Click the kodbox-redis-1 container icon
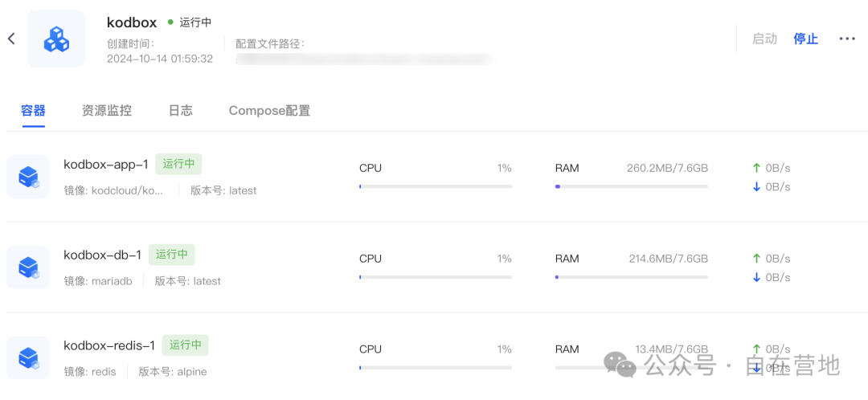Viewport: 868px width, 400px height. point(28,357)
